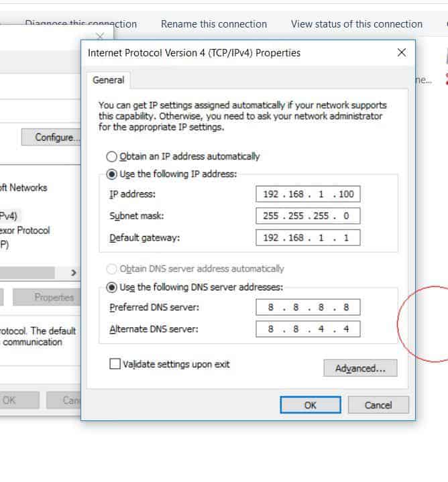Click Diagnose this connection
Screen dimensions: 448x482
(80, 24)
